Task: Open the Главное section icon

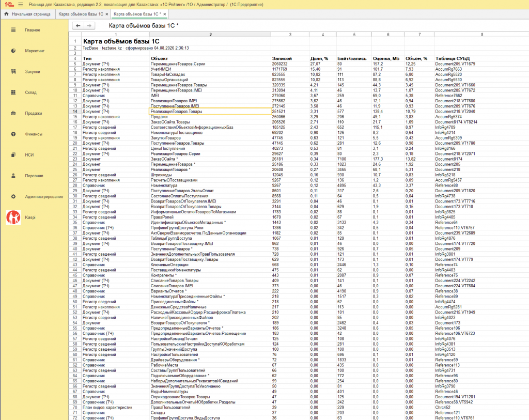Action: pos(13,30)
